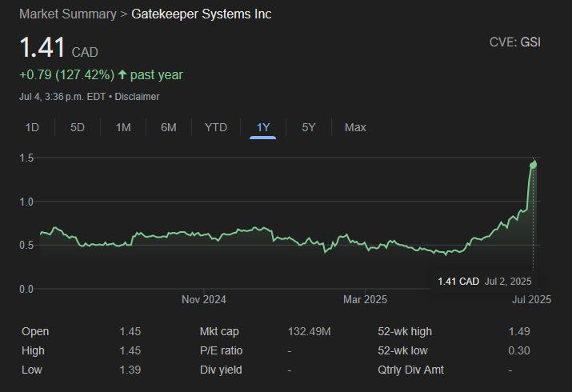572x392 pixels.
Task: Switch to the 6M chart range
Action: click(x=169, y=127)
